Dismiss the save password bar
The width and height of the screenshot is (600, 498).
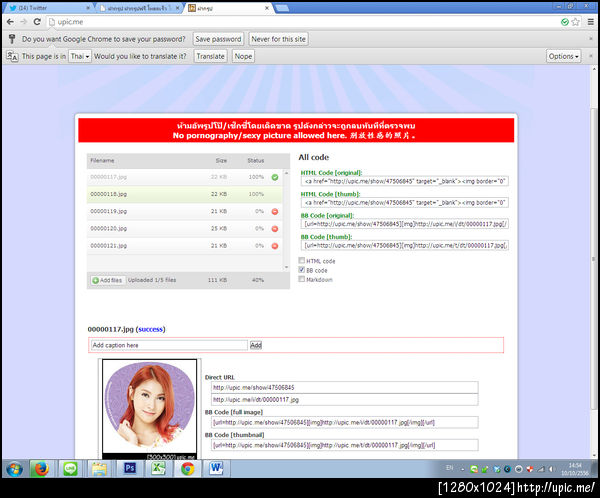point(591,39)
